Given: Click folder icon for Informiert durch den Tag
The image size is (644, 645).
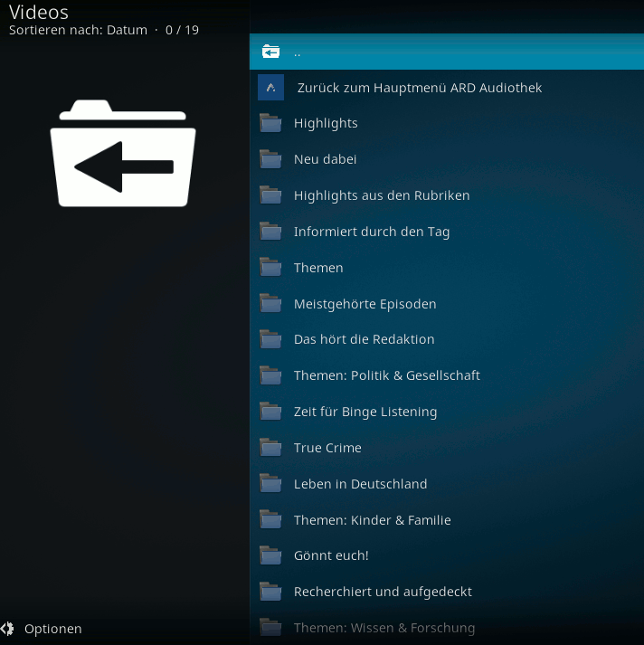Looking at the screenshot, I should click(270, 232).
